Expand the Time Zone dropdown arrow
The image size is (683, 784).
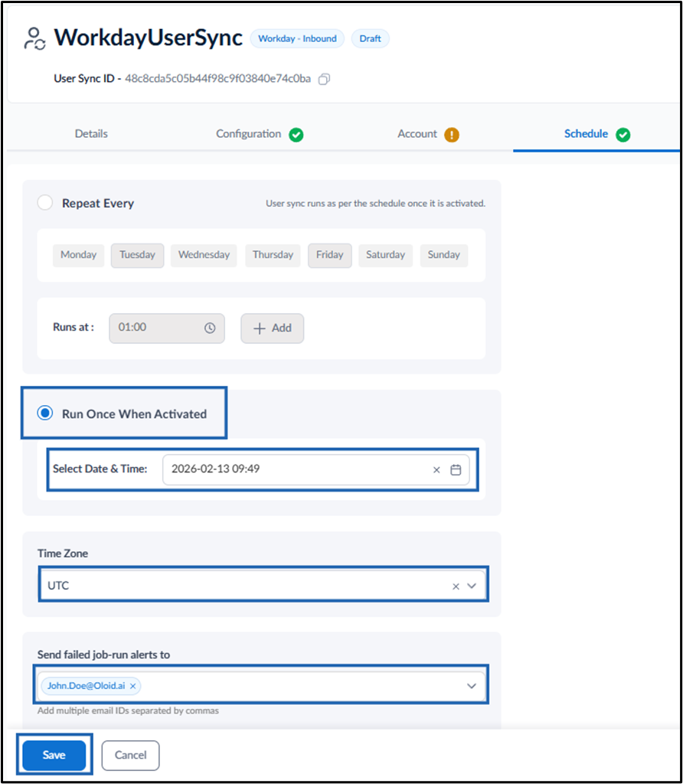point(472,586)
